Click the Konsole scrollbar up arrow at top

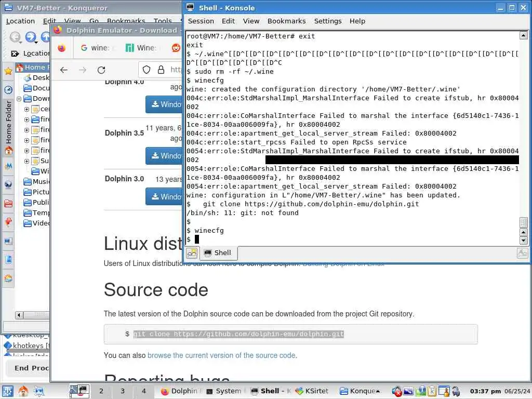click(x=524, y=35)
